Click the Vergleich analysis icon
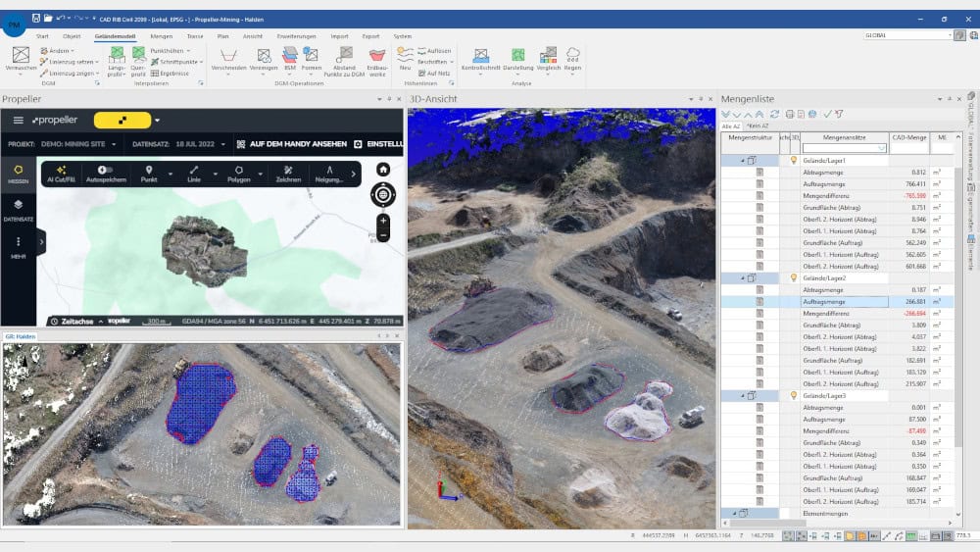This screenshot has width=980, height=552. (x=548, y=55)
